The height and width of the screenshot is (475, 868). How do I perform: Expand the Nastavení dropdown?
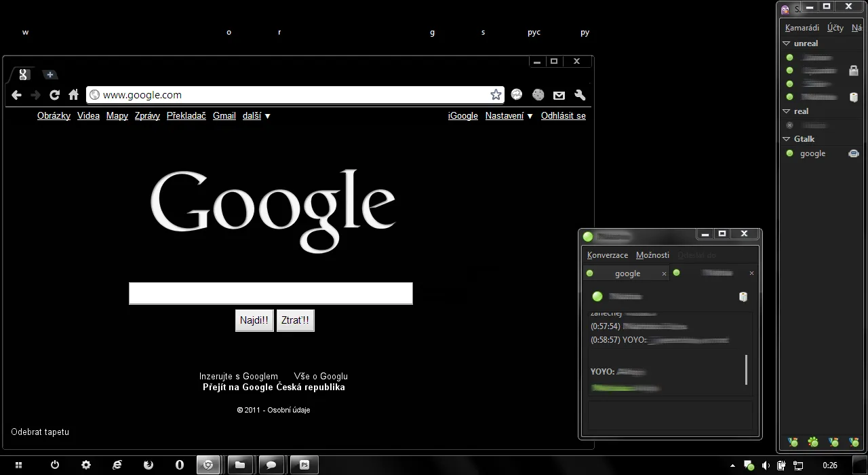click(509, 116)
